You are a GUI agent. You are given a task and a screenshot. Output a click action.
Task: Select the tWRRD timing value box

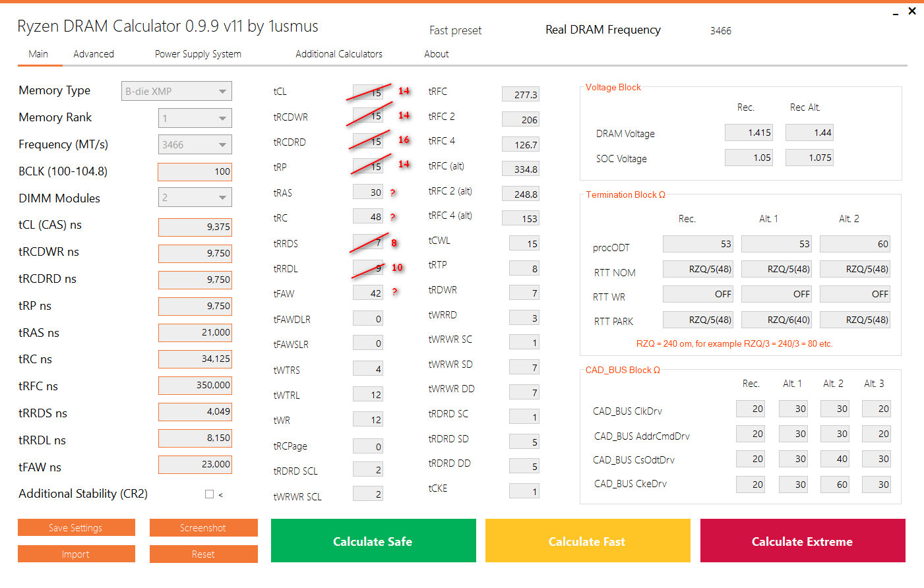click(524, 318)
